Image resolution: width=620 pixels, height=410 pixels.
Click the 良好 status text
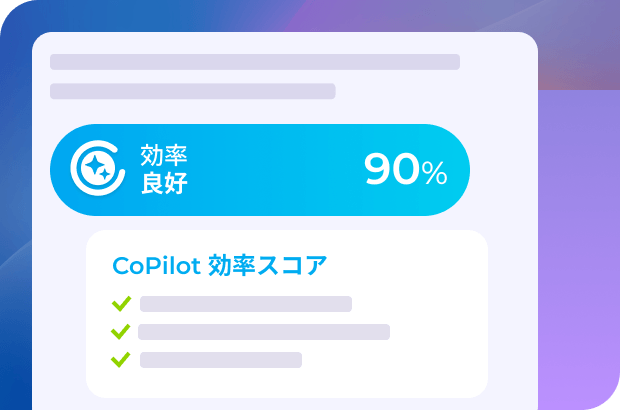[x=163, y=184]
